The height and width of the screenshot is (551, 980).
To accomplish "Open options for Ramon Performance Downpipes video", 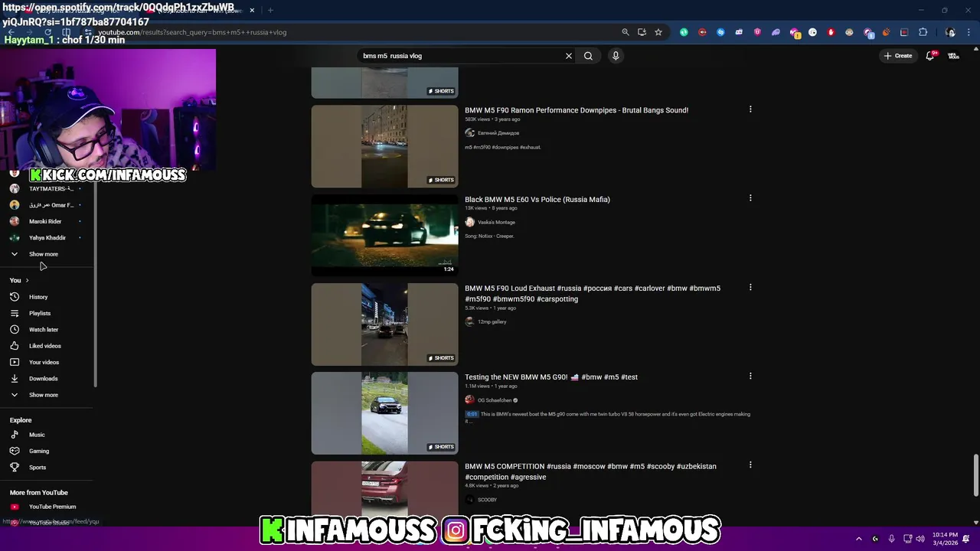I will pyautogui.click(x=750, y=109).
